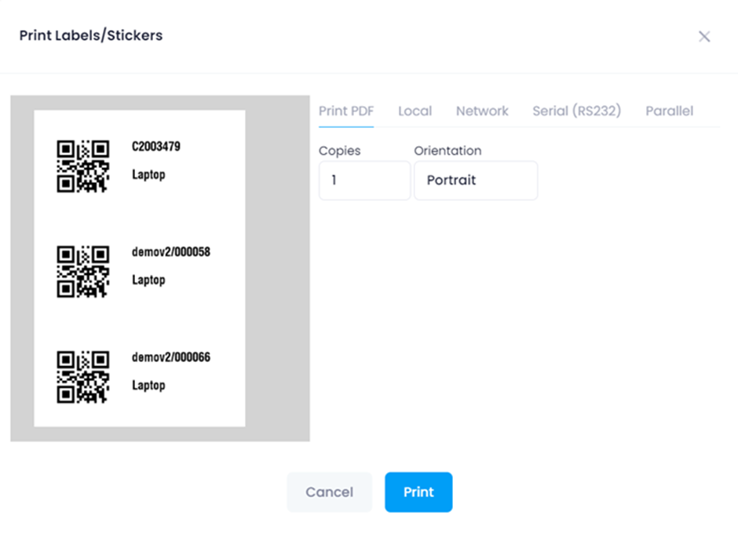Image resolution: width=738 pixels, height=560 pixels.
Task: Click the Copies input field
Action: point(365,181)
